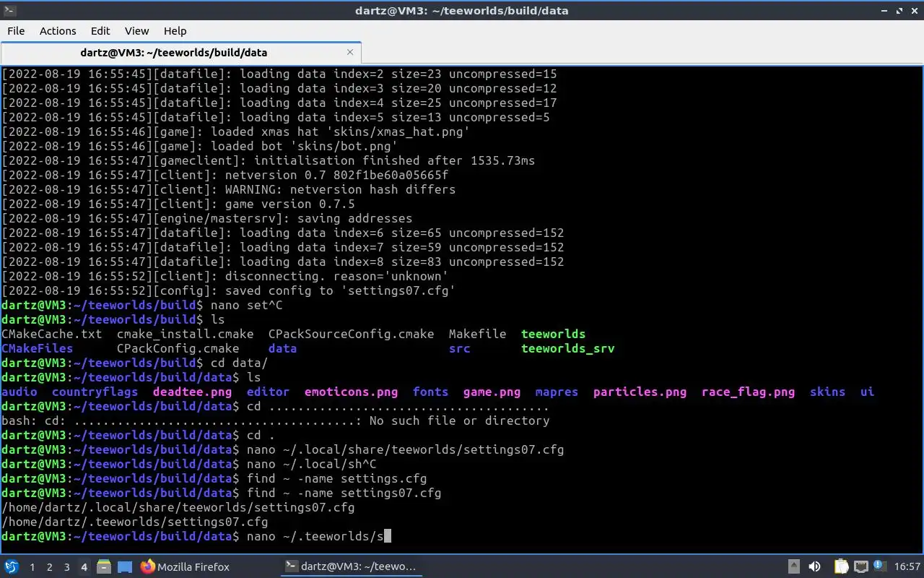Open the removable media eject tray icon
This screenshot has height=578, width=924.
pos(793,566)
